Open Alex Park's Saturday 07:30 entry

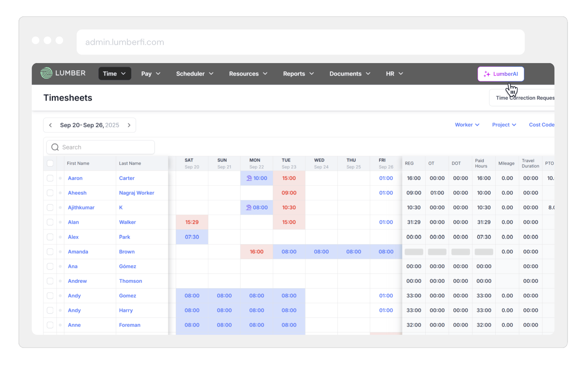[192, 237]
